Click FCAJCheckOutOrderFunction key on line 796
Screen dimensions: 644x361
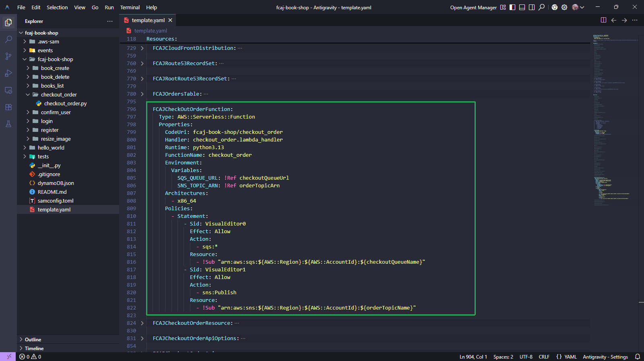coord(191,109)
